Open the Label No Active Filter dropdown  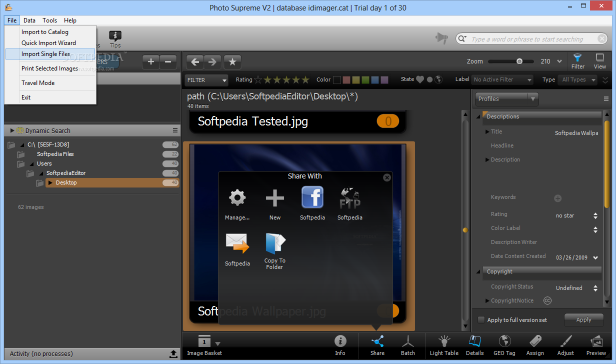(502, 79)
